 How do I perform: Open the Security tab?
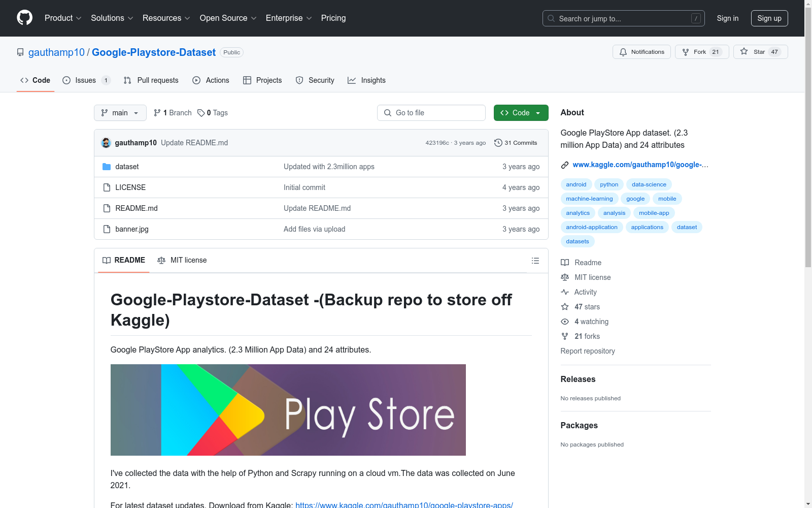tap(315, 80)
